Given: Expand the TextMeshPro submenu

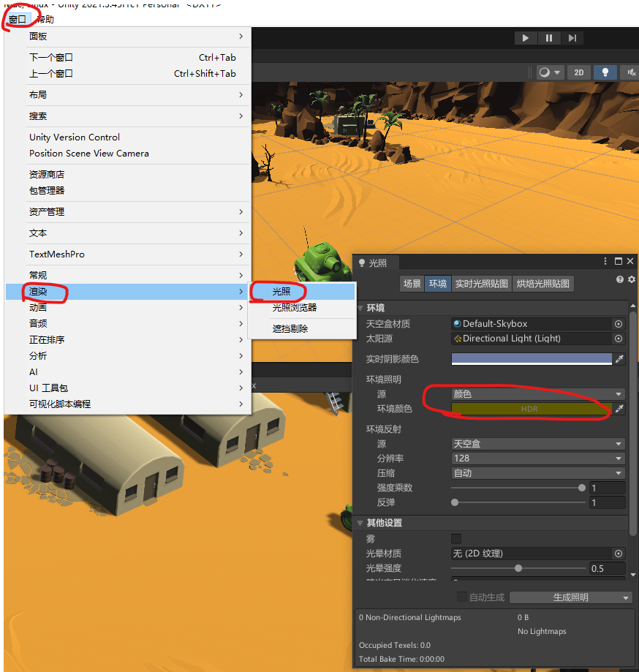Looking at the screenshot, I should [128, 254].
